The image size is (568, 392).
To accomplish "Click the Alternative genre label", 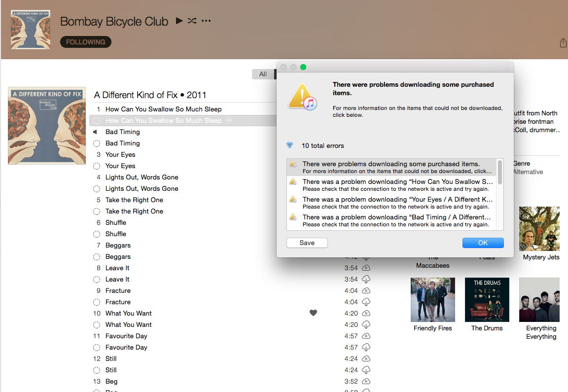I will 528,172.
